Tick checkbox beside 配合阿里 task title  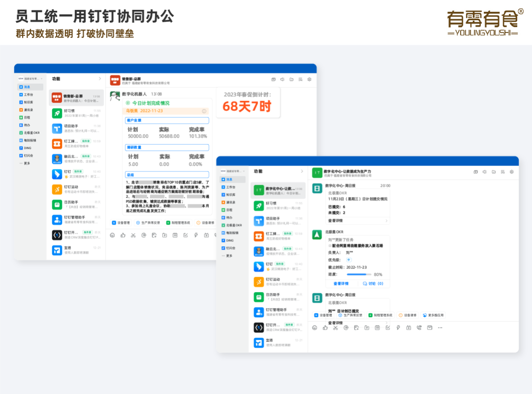click(x=330, y=246)
